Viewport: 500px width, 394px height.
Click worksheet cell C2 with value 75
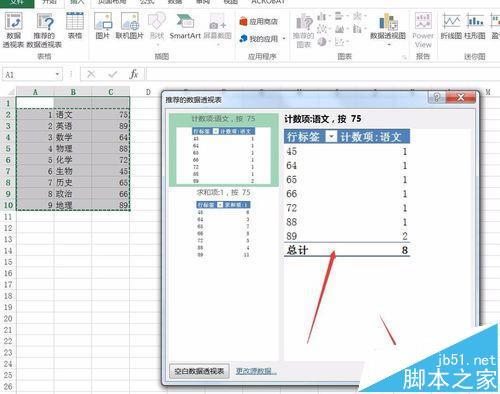click(111, 115)
